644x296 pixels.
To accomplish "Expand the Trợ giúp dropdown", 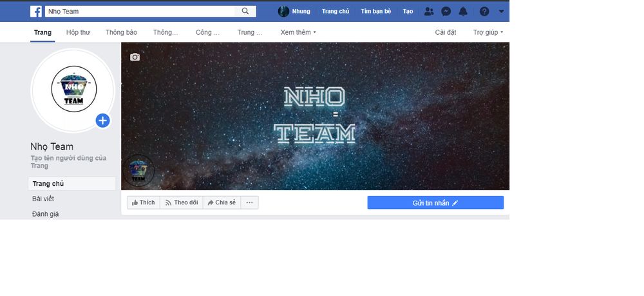I will pos(488,32).
